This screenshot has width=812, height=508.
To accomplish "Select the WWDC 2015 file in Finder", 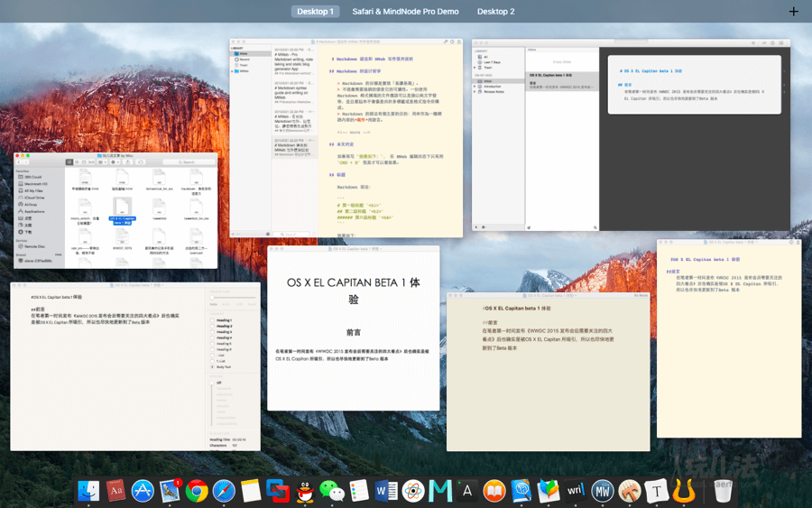I will 122,239.
